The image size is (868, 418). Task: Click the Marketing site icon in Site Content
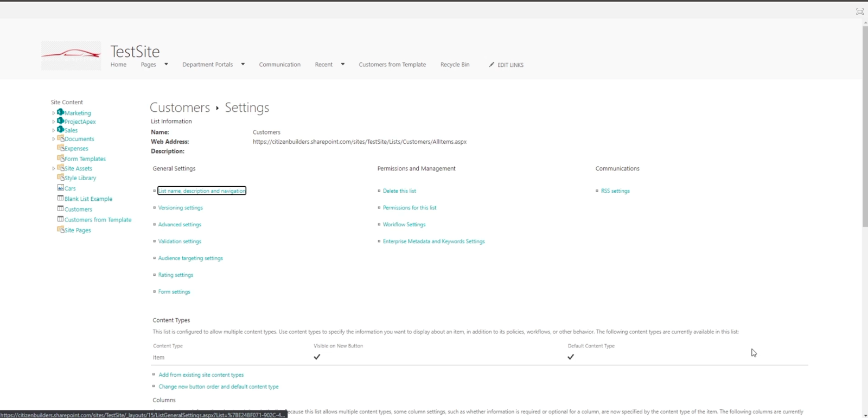61,112
